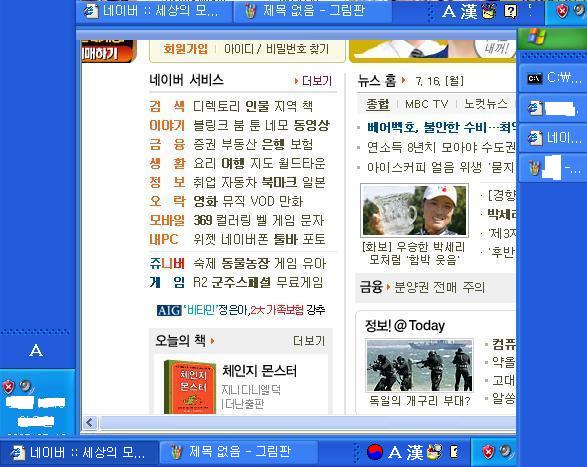587x467 pixels.
Task: Click the 'A' language indicator in left vertical taskbar
Action: 36,351
